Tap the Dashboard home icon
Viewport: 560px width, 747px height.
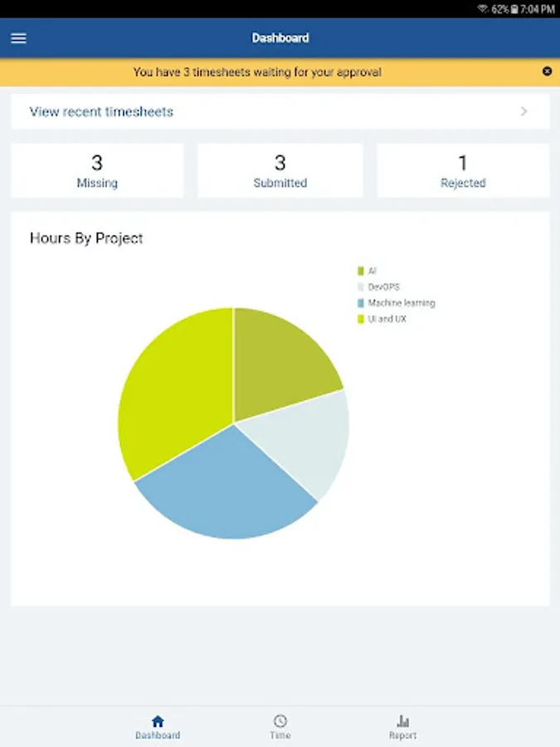(158, 721)
